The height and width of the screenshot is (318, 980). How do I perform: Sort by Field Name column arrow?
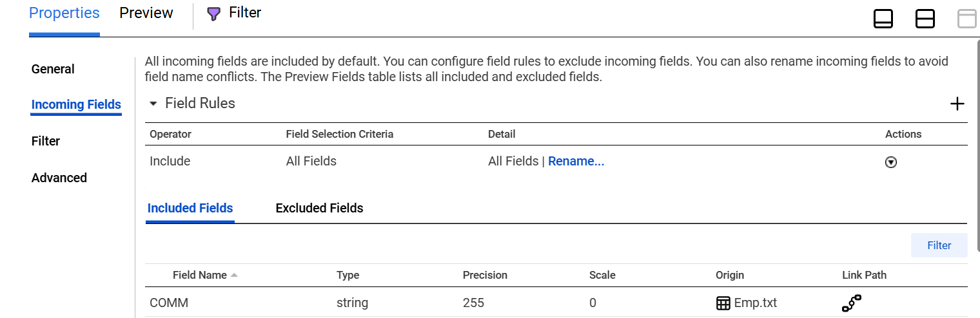234,275
